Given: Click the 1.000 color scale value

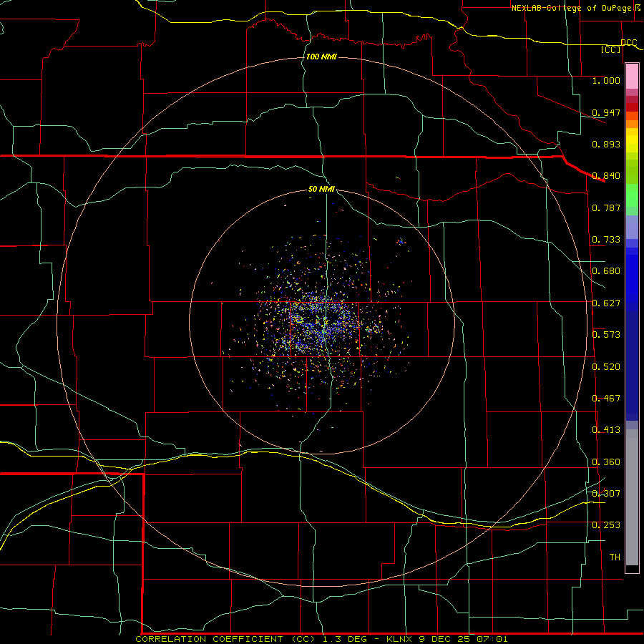Looking at the screenshot, I should click(606, 80).
